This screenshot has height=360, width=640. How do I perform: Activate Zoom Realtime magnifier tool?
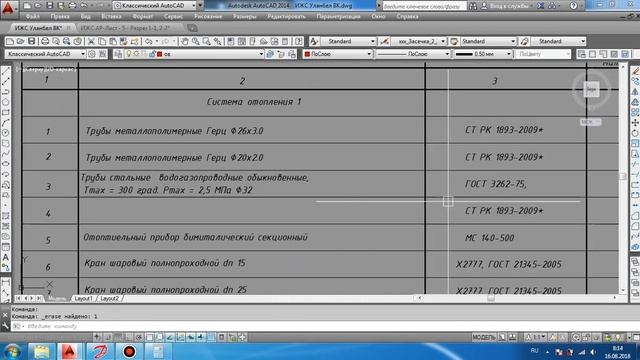coord(196,41)
